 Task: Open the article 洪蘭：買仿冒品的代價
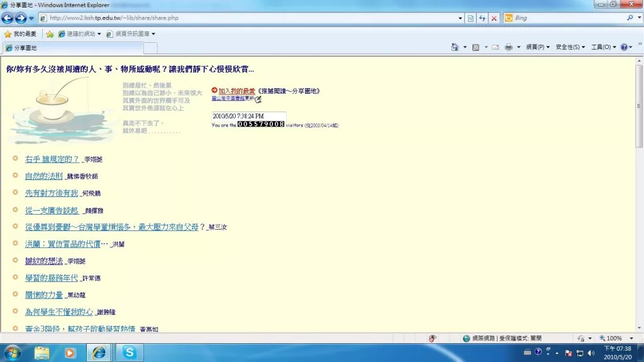[x=62, y=244]
